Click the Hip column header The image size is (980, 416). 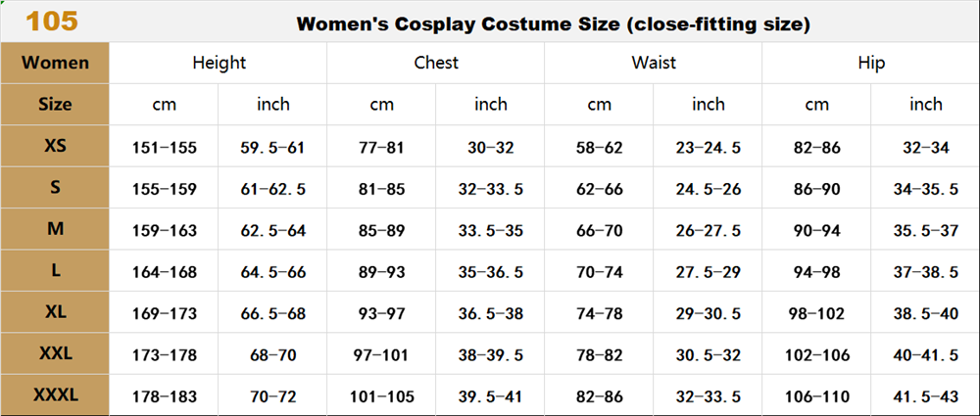(870, 63)
